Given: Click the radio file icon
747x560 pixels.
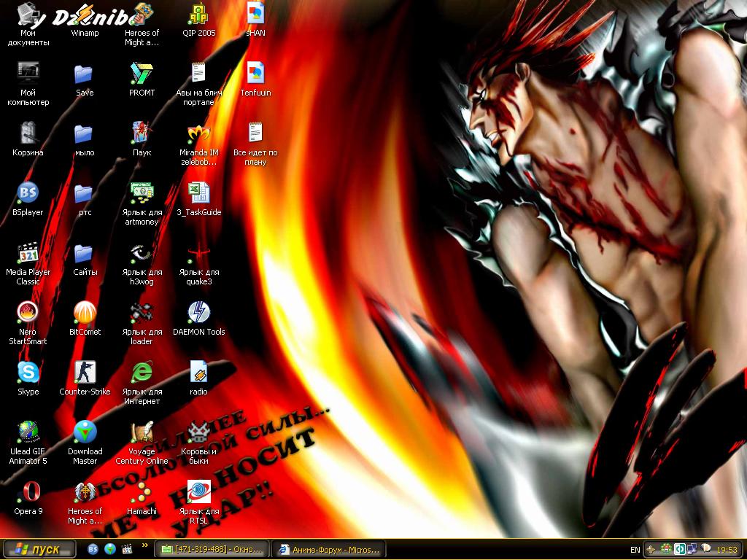Looking at the screenshot, I should click(x=198, y=378).
